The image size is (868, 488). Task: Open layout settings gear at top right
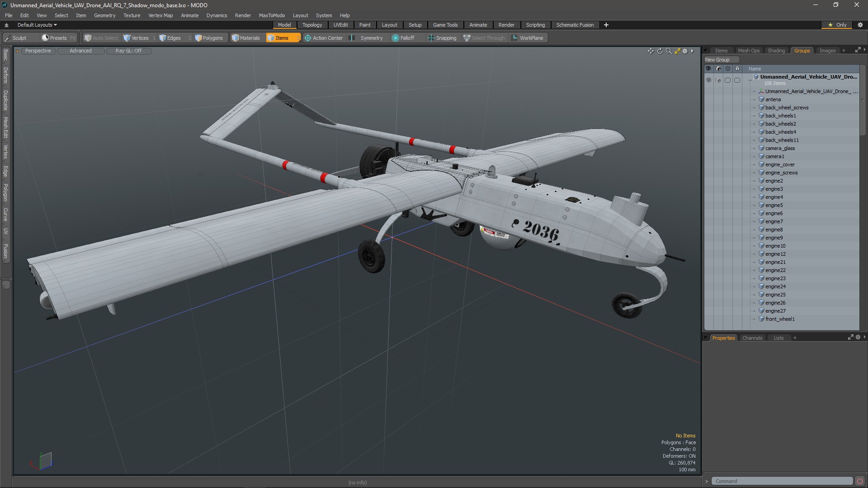point(860,25)
